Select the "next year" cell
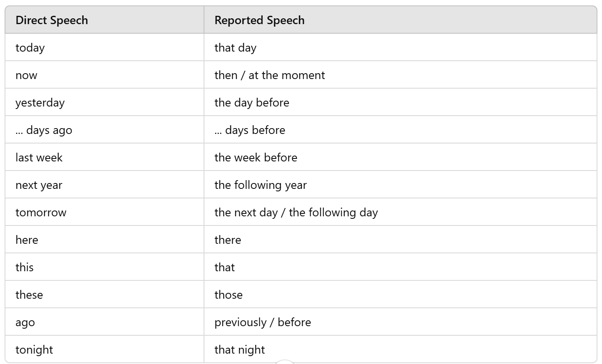The image size is (602, 364). point(39,185)
